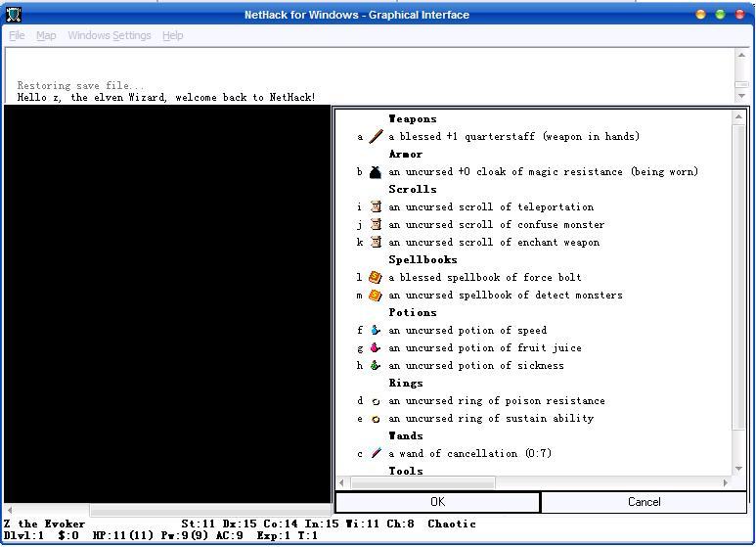Select 'an uncursed scroll of enchant weapon' text
756x547 pixels.
[x=494, y=242]
